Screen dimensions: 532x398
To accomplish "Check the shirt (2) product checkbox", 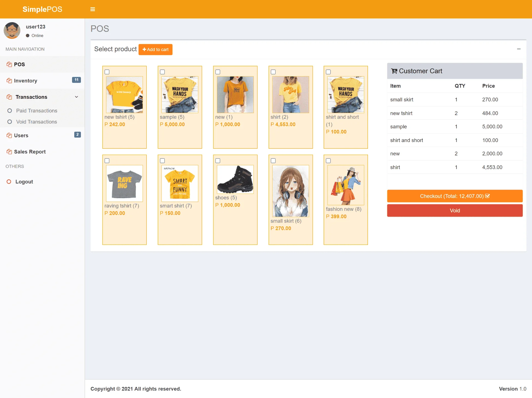I will pyautogui.click(x=273, y=72).
